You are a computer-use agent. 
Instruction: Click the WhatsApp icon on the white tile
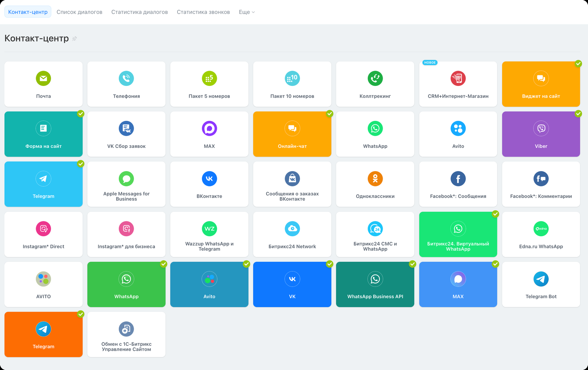(375, 128)
